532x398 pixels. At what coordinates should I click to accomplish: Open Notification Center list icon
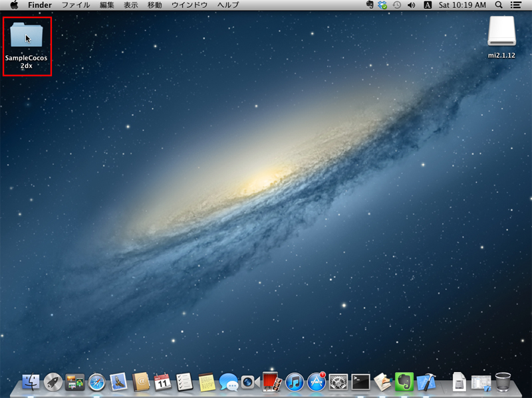tap(516, 5)
